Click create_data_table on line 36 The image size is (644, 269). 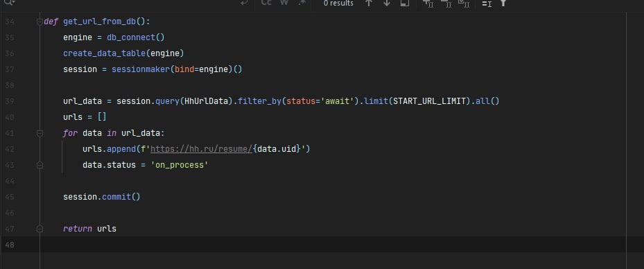click(104, 53)
